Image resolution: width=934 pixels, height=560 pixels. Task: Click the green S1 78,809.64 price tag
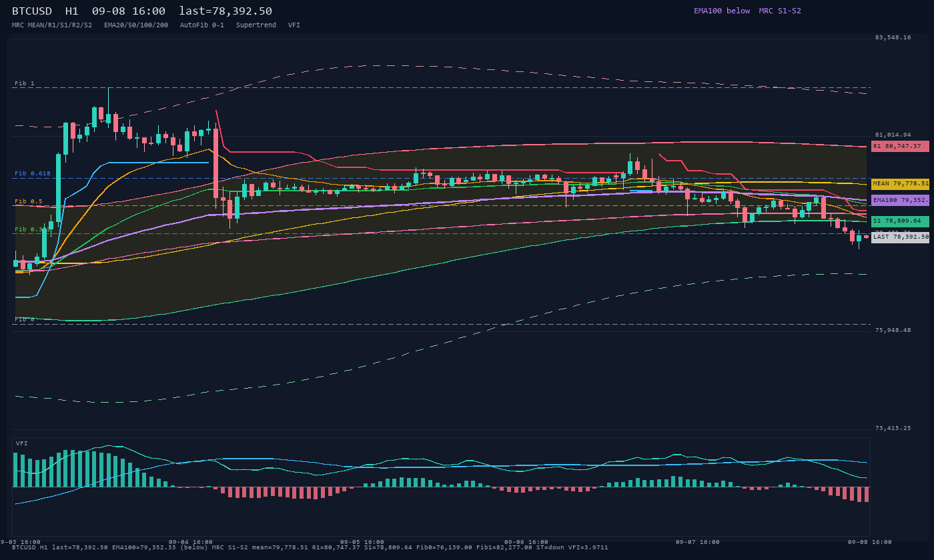click(x=900, y=221)
